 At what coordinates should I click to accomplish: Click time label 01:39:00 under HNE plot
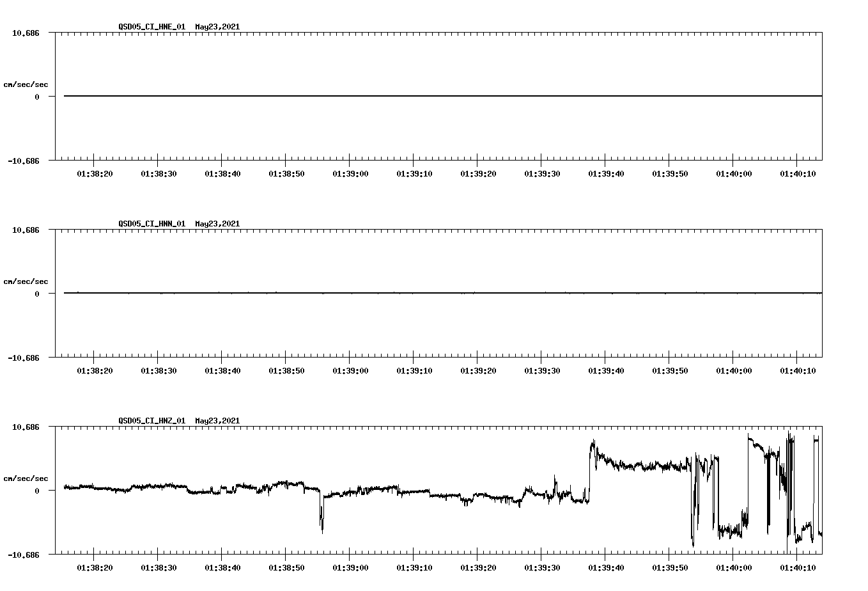coord(350,174)
